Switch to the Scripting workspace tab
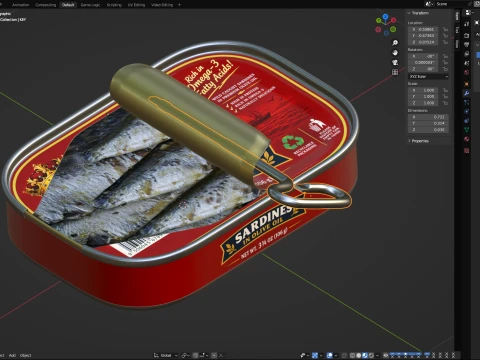This screenshot has width=480, height=360. (x=114, y=5)
